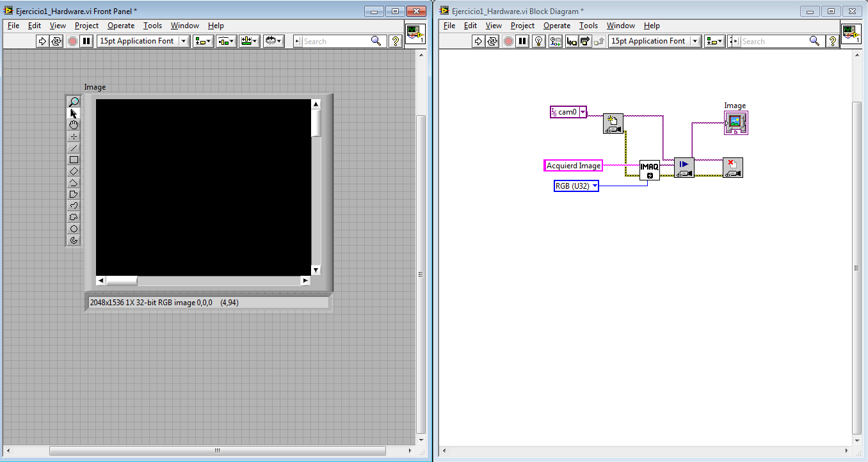Screen dimensions: 868x462
Task: Select the Freehand Line tool in Image palette
Action: click(x=74, y=205)
